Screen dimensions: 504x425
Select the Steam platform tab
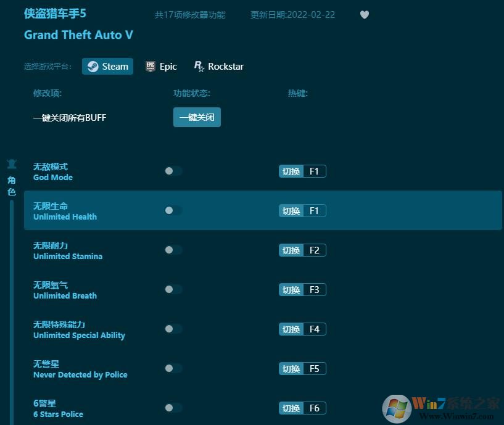pyautogui.click(x=107, y=67)
